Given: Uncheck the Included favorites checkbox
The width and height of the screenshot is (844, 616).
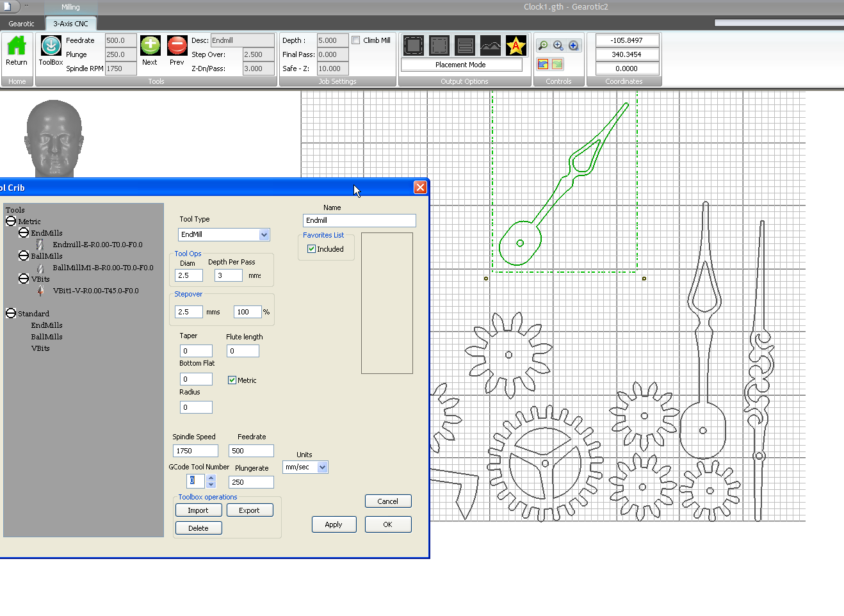Looking at the screenshot, I should click(312, 249).
